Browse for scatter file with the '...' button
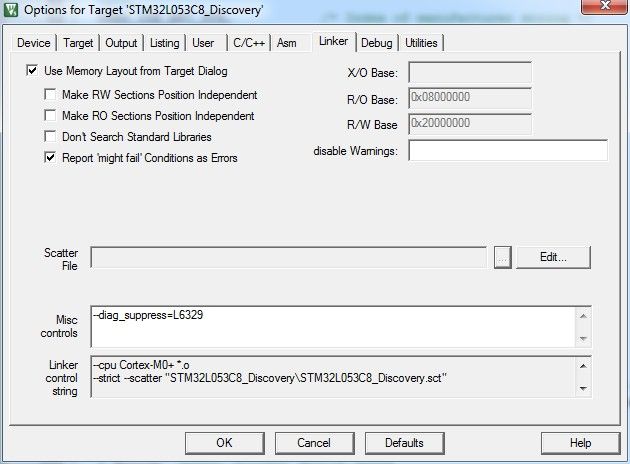 tap(503, 257)
